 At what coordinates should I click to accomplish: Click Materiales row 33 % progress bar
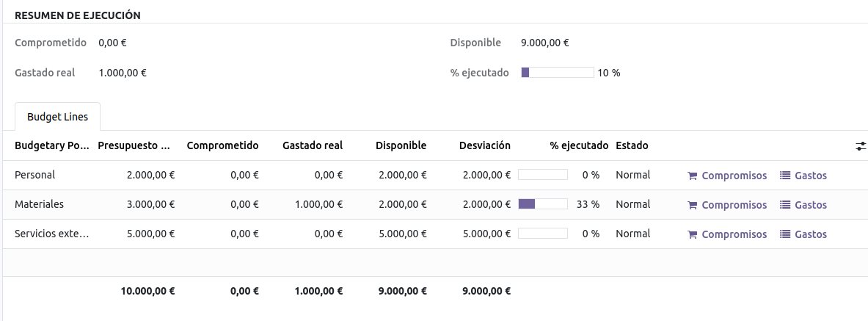[543, 204]
